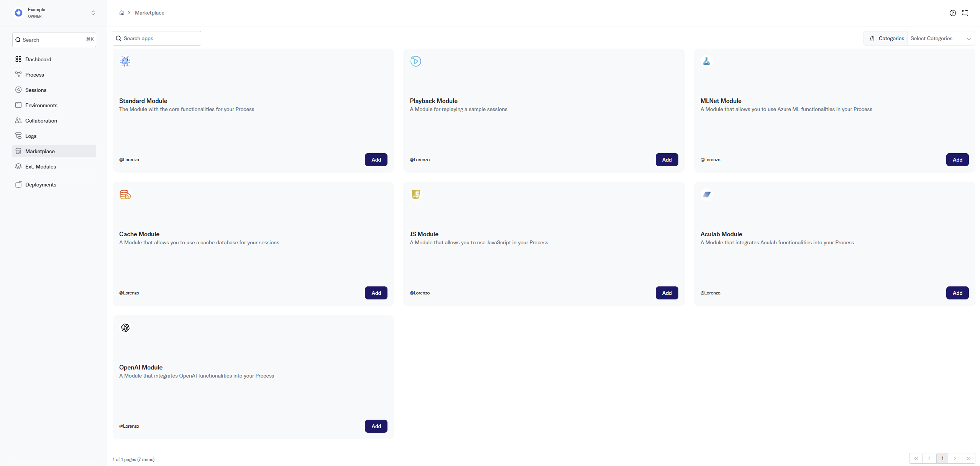Add the JS Module

pos(667,293)
